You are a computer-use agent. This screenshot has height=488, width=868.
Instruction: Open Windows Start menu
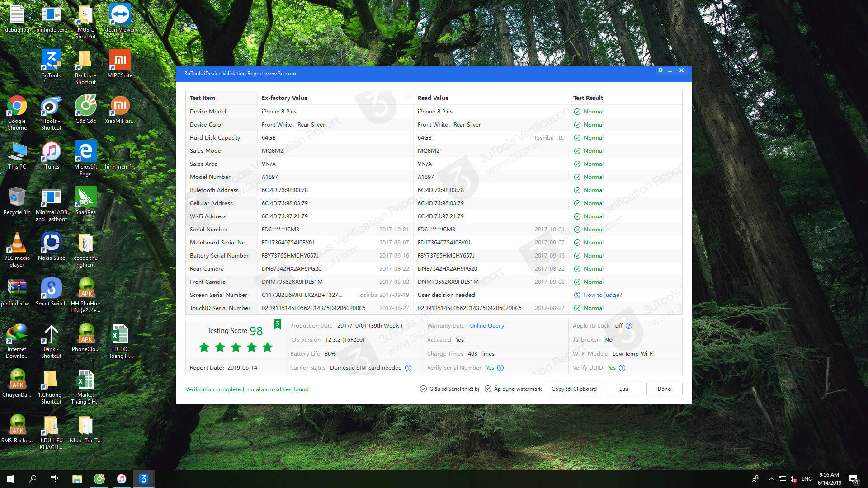coord(11,479)
